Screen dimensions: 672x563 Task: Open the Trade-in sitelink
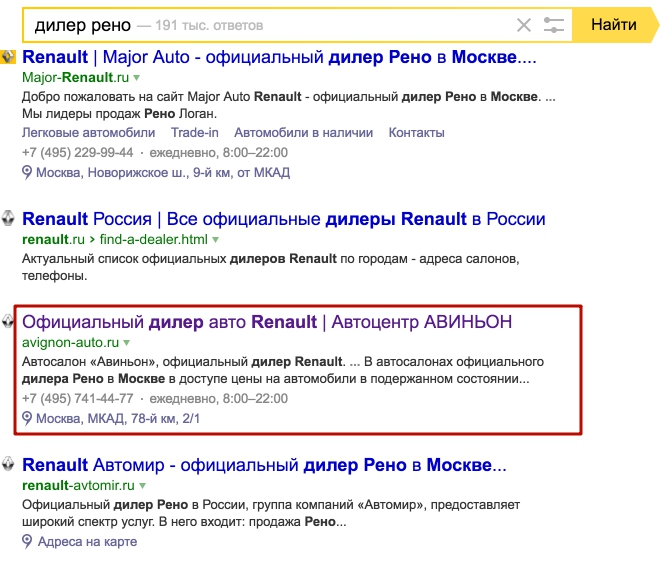click(195, 132)
